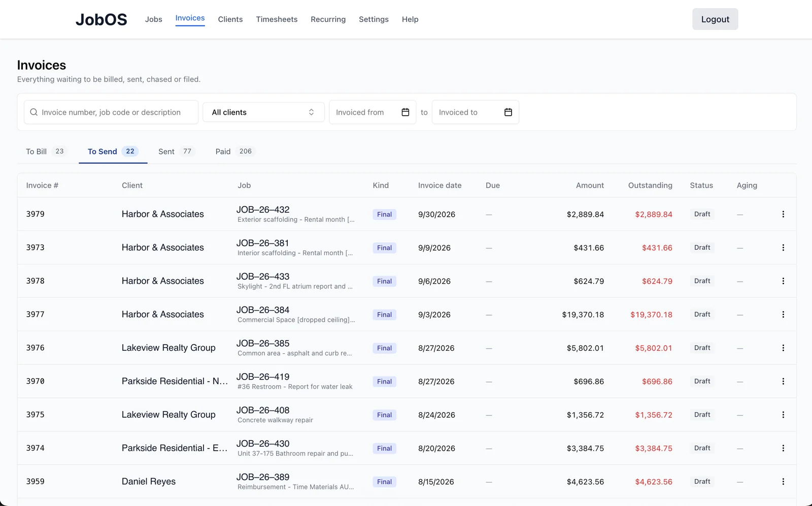Click the Invoice date column header
812x506 pixels.
click(x=440, y=185)
